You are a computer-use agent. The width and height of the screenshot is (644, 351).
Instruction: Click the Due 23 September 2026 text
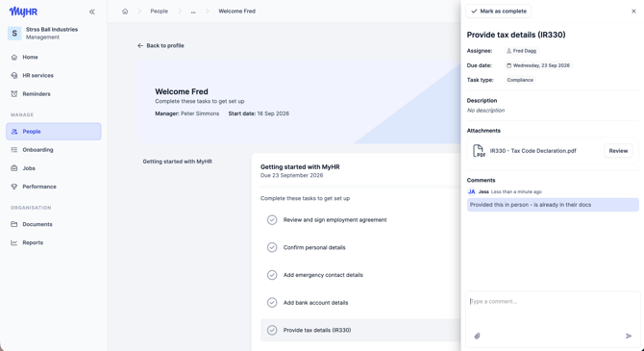click(291, 175)
